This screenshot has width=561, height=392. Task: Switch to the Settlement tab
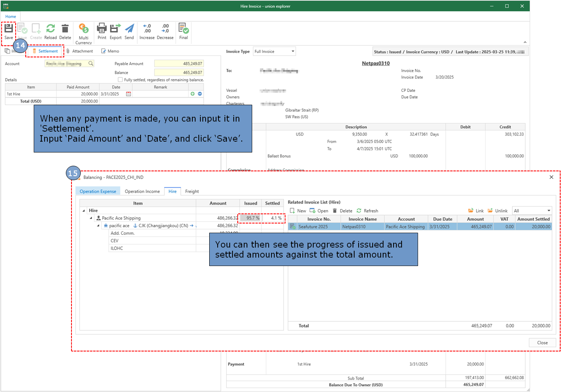(x=45, y=51)
